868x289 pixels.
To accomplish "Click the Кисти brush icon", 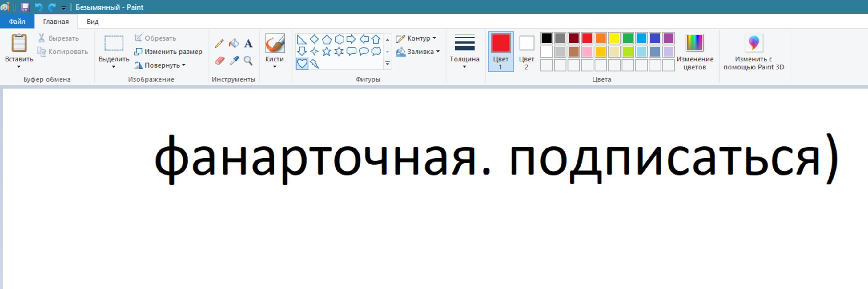I will (x=275, y=43).
